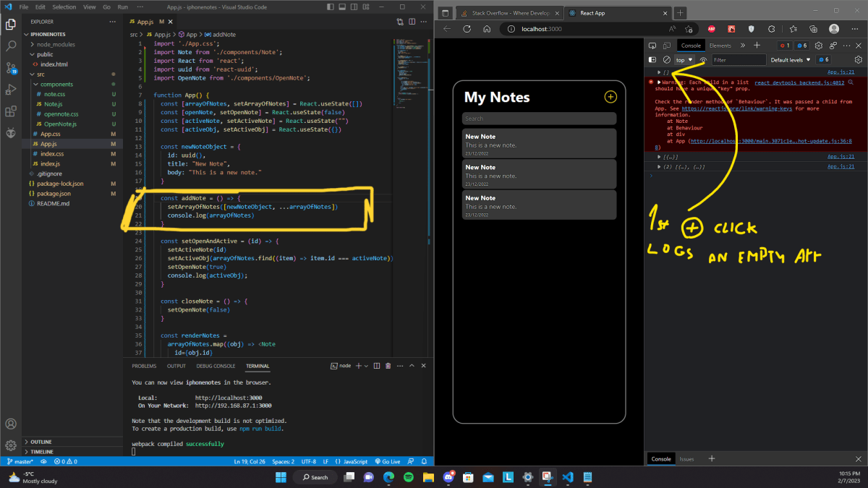868x488 pixels.
Task: Click the taskbar Search box
Action: pyautogui.click(x=315, y=477)
